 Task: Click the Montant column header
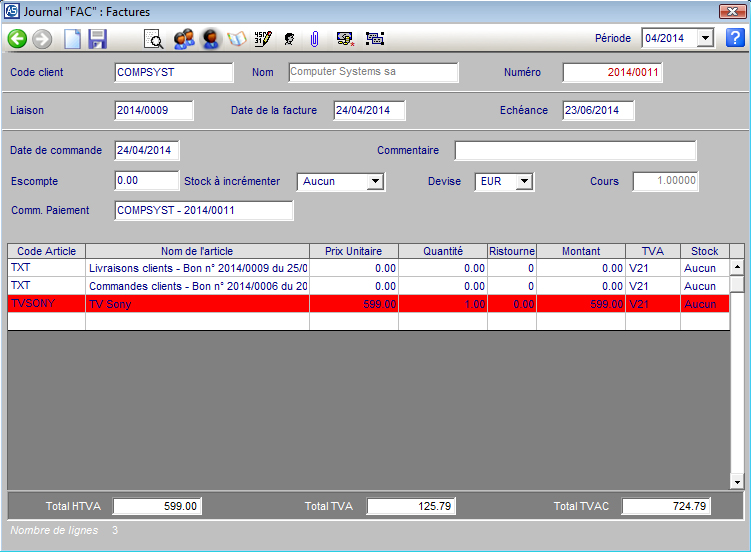tap(581, 251)
